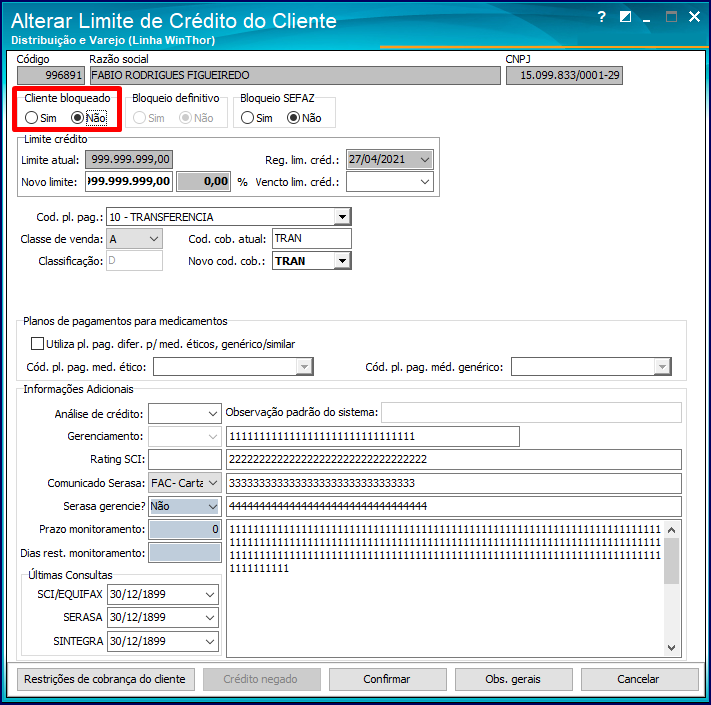This screenshot has height=705, width=711.
Task: Expand the Novo cod. cob. dropdown
Action: pos(342,261)
